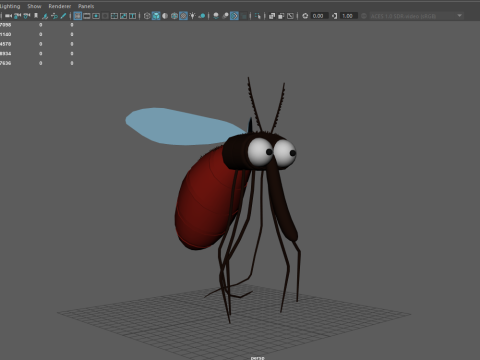Viewport: 480px width, 360px height.
Task: Click the Gamma reset icon
Action: [x=335, y=16]
